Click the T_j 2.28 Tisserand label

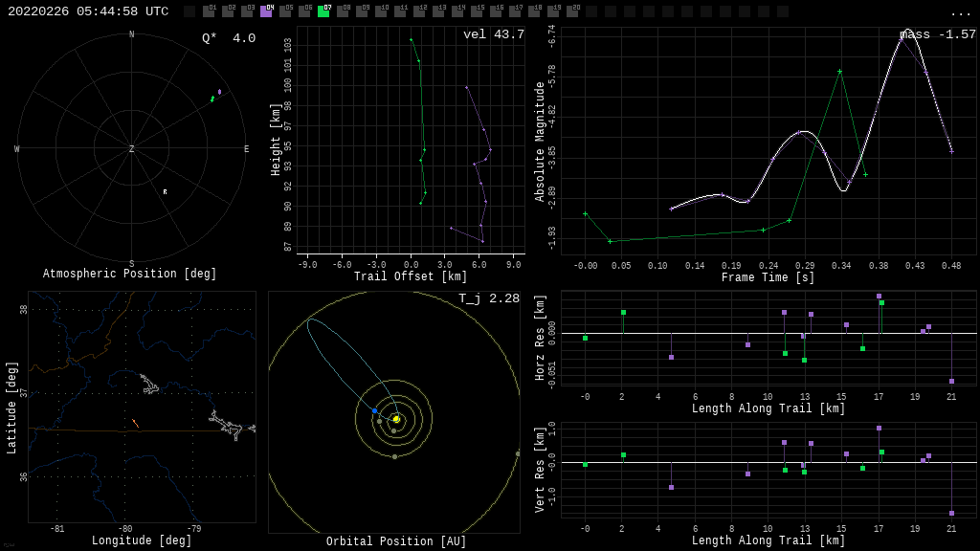tap(488, 298)
